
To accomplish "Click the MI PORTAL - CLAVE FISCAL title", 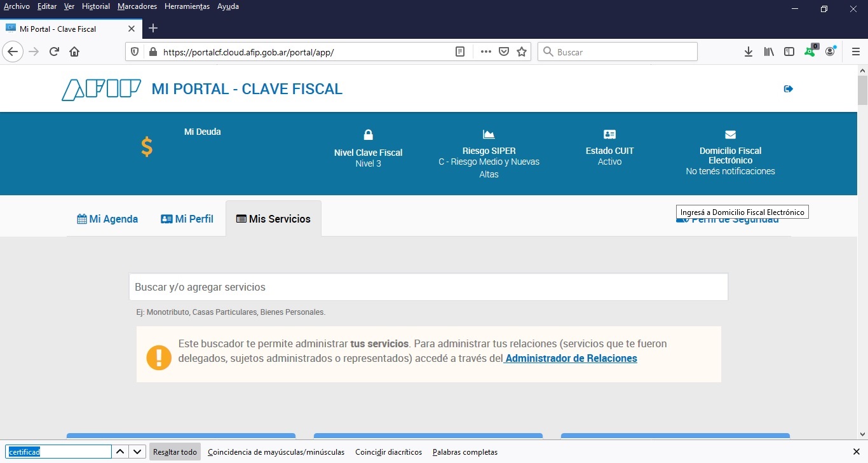I will coord(247,89).
